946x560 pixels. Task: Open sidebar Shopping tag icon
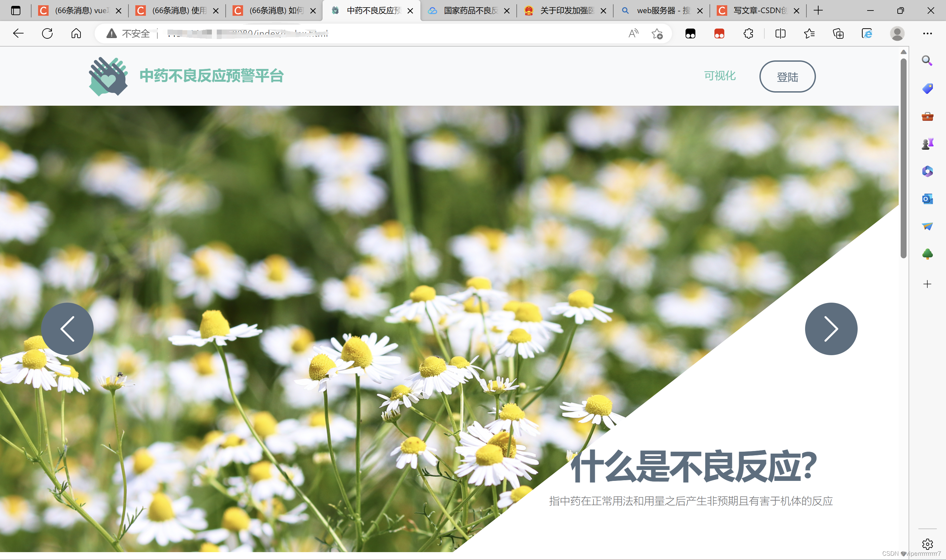pos(928,88)
